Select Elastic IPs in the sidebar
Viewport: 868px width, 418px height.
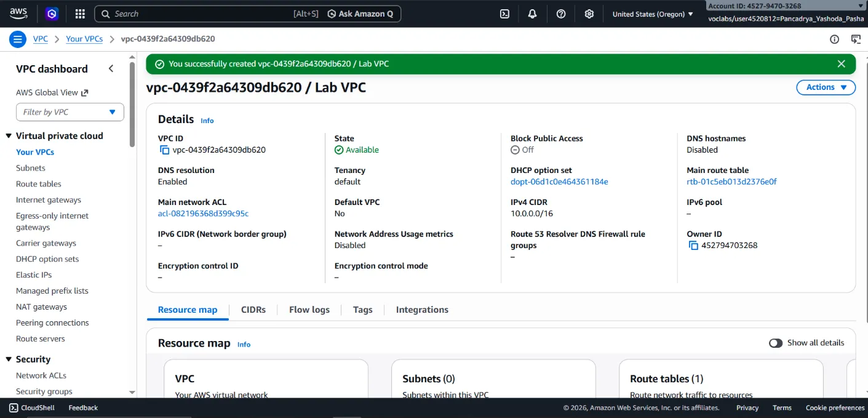(x=34, y=275)
